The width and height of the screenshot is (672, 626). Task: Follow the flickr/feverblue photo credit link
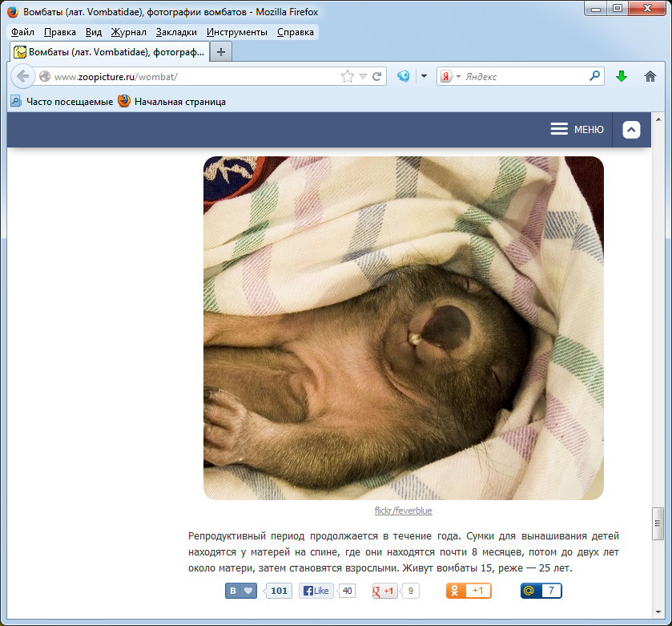[403, 511]
